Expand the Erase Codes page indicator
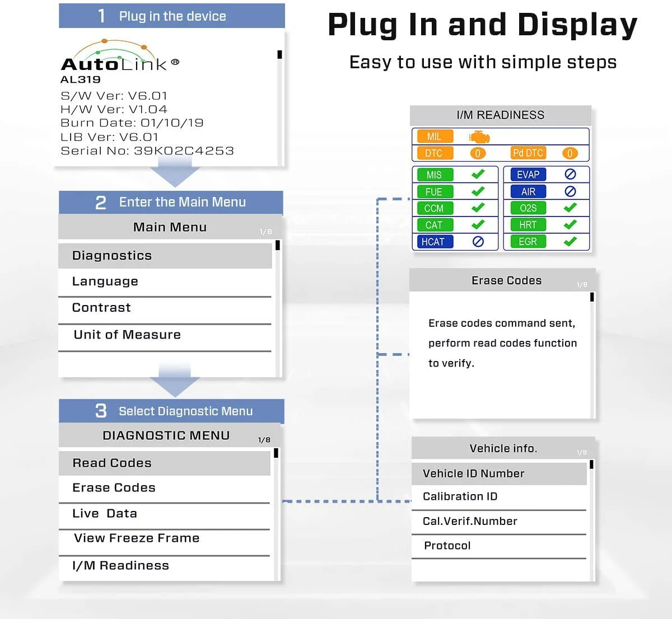Screen dimensions: 672x619 click(581, 284)
